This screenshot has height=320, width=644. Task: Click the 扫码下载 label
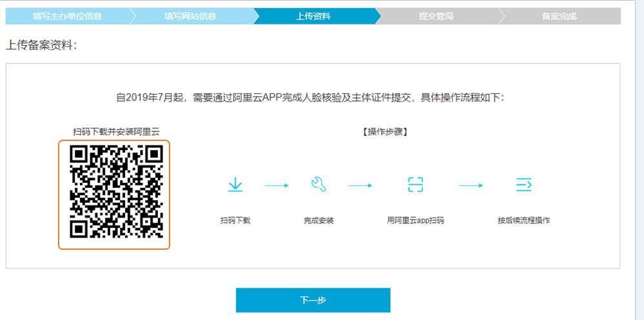235,221
